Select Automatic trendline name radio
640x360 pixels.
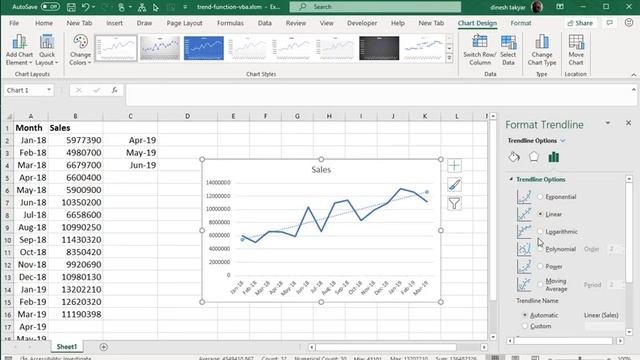525,315
